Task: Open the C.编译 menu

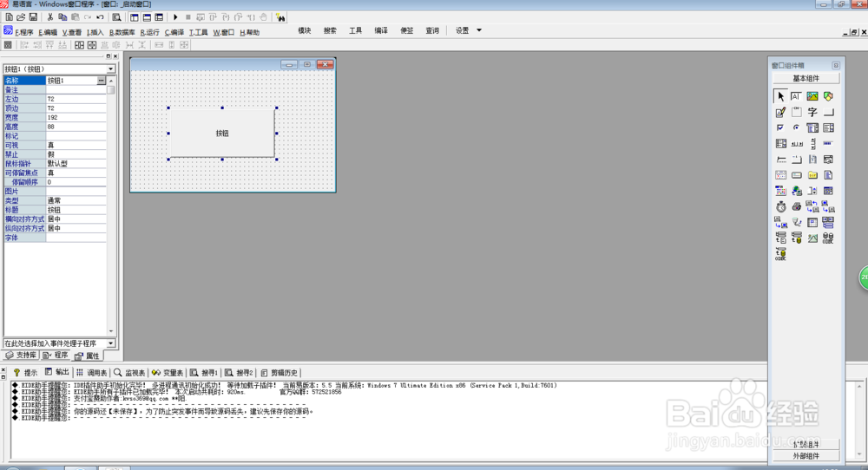Action: 174,33
